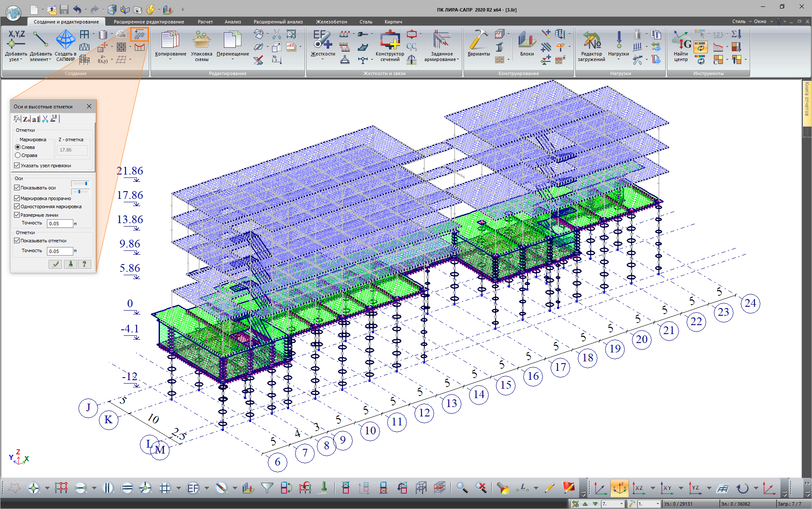Switch to the Расчет ribbon tab
The image size is (812, 509).
205,22
